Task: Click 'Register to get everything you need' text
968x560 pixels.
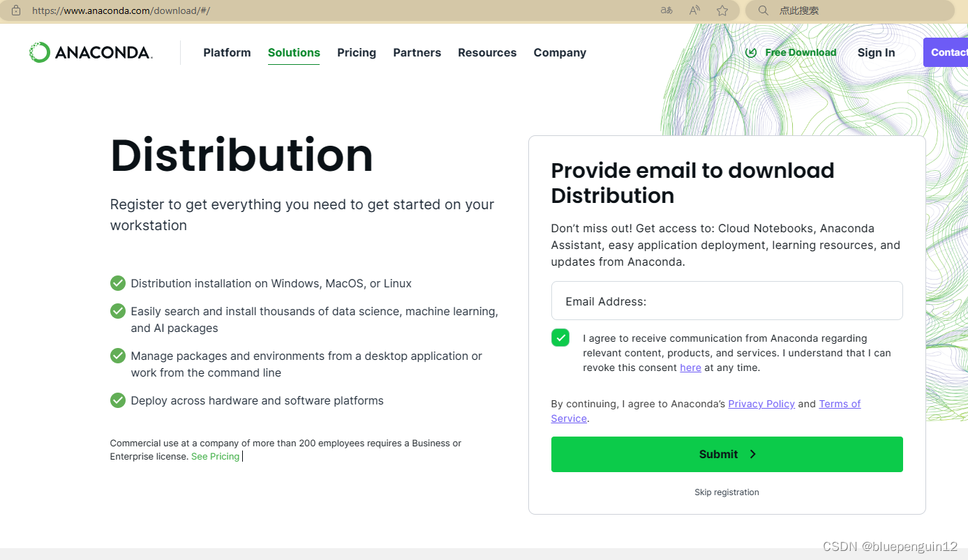Action: [302, 215]
